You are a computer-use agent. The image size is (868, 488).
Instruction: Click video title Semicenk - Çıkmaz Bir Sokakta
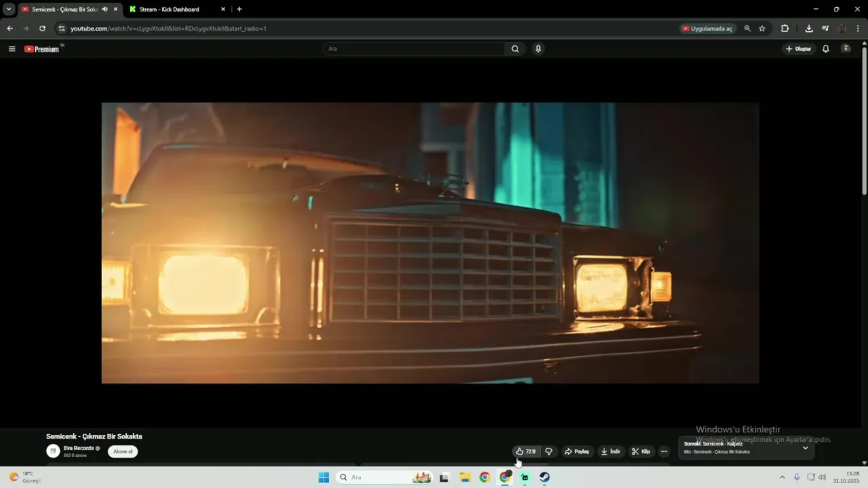94,436
